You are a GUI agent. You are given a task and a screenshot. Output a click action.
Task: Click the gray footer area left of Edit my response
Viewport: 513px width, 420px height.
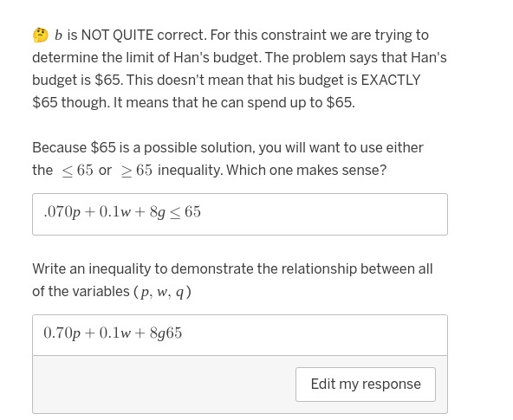tap(164, 384)
